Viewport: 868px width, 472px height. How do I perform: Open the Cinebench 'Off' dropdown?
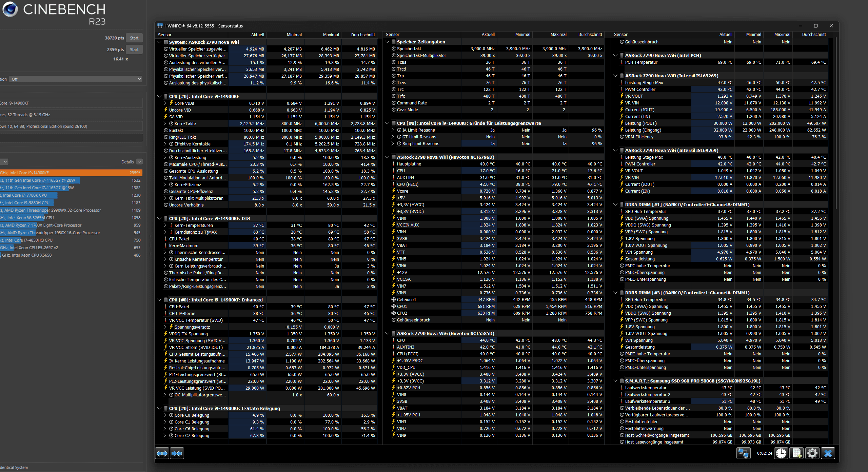[76, 79]
